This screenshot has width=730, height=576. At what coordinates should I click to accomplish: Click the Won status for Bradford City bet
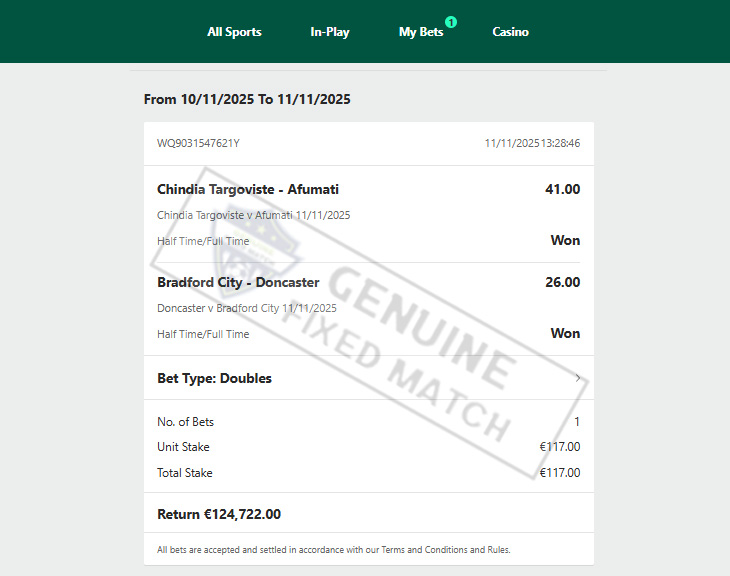(x=565, y=333)
